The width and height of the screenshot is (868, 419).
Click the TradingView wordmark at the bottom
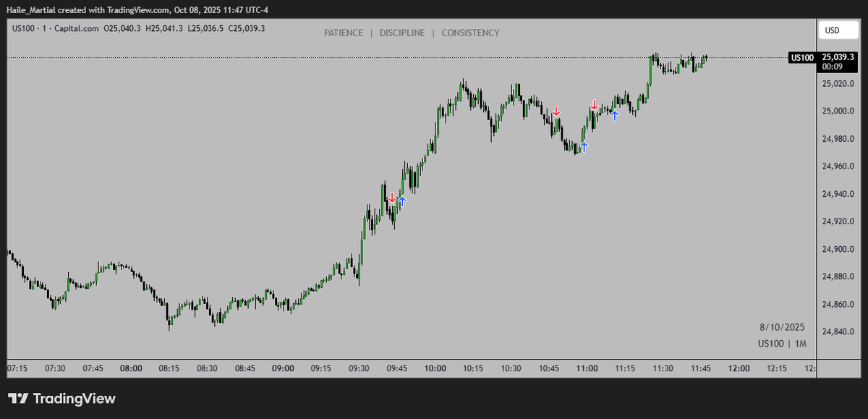pos(76,399)
